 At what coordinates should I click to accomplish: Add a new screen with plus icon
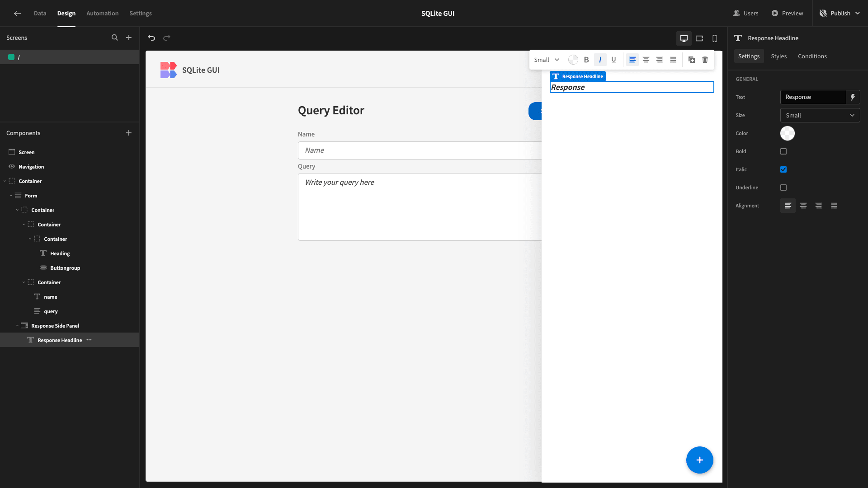pyautogui.click(x=129, y=38)
